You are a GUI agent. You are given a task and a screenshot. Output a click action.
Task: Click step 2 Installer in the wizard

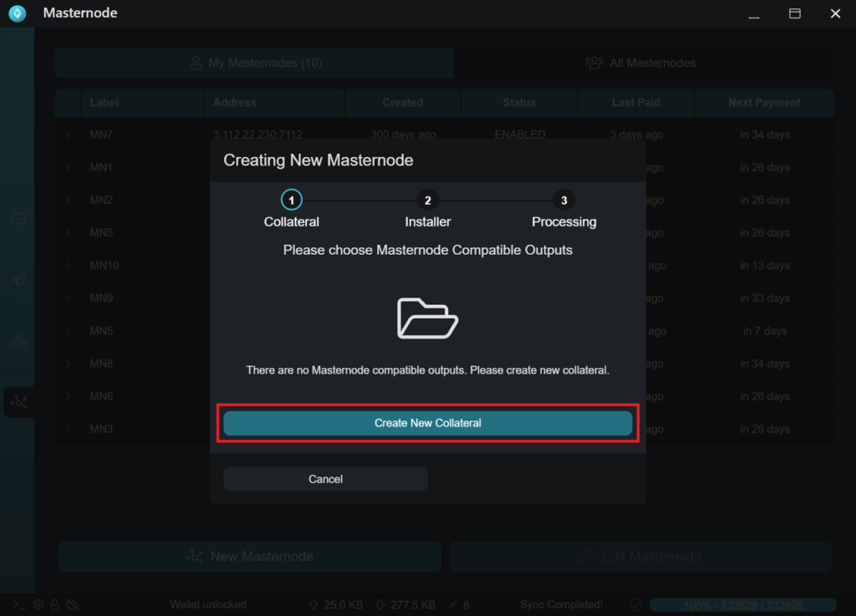click(x=427, y=200)
